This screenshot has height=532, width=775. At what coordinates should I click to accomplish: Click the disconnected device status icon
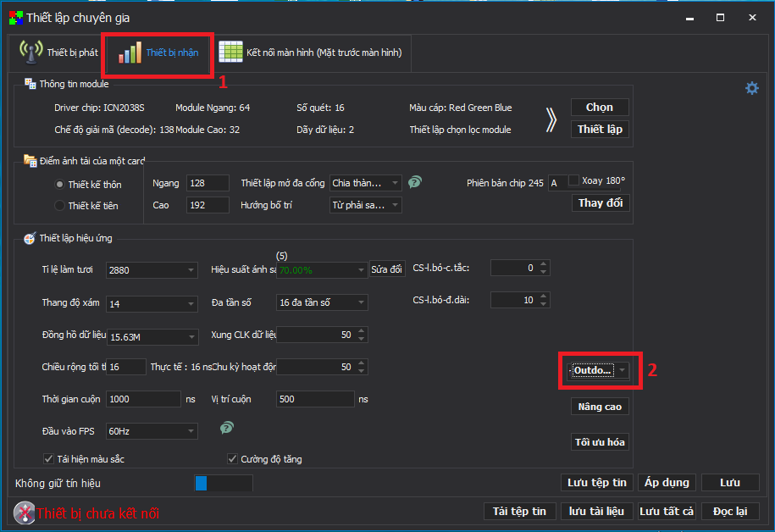coord(25,513)
